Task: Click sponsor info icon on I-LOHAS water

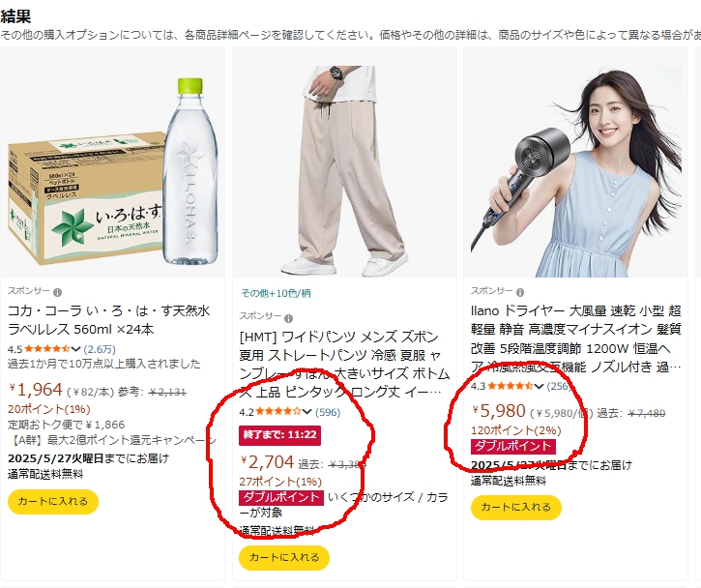Action: click(x=57, y=292)
